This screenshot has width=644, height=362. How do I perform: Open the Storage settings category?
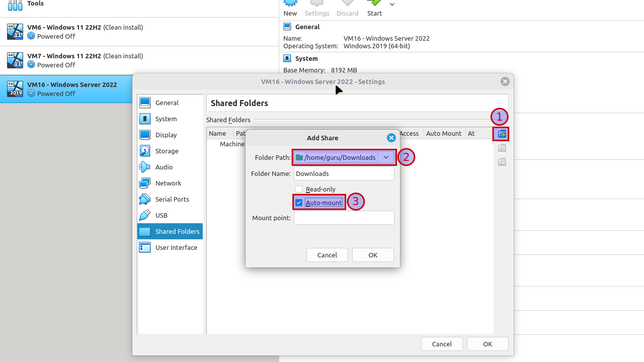coord(170,151)
